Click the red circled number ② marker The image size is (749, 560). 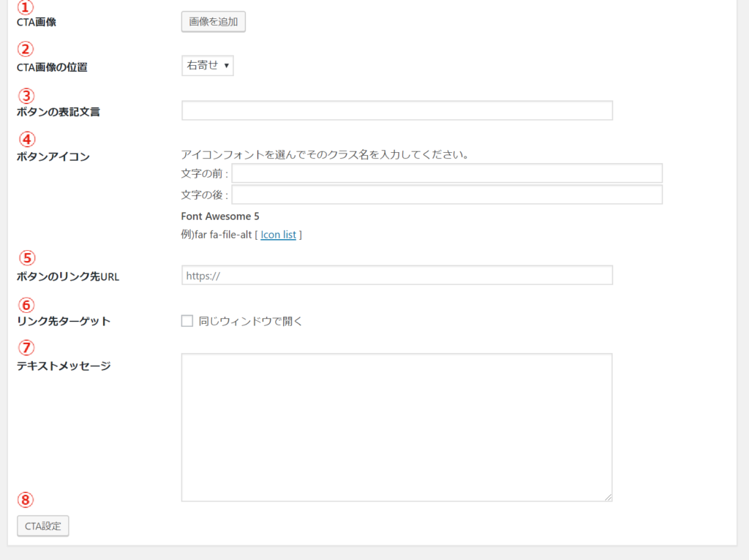pos(26,50)
